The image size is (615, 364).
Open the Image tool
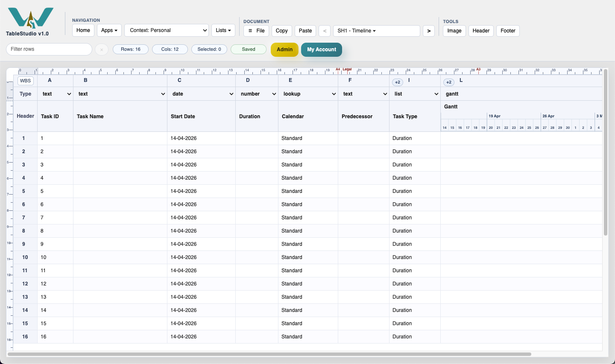click(x=454, y=31)
